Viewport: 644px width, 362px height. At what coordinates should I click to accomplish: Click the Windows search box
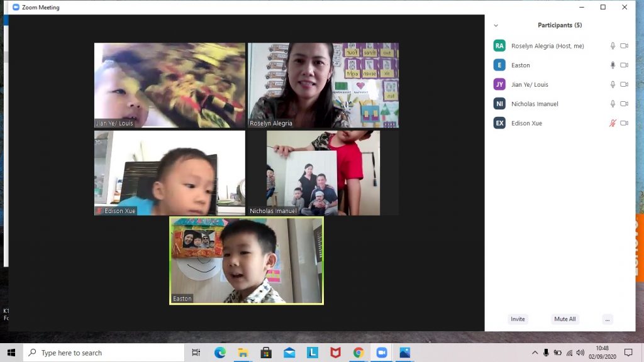(x=104, y=353)
